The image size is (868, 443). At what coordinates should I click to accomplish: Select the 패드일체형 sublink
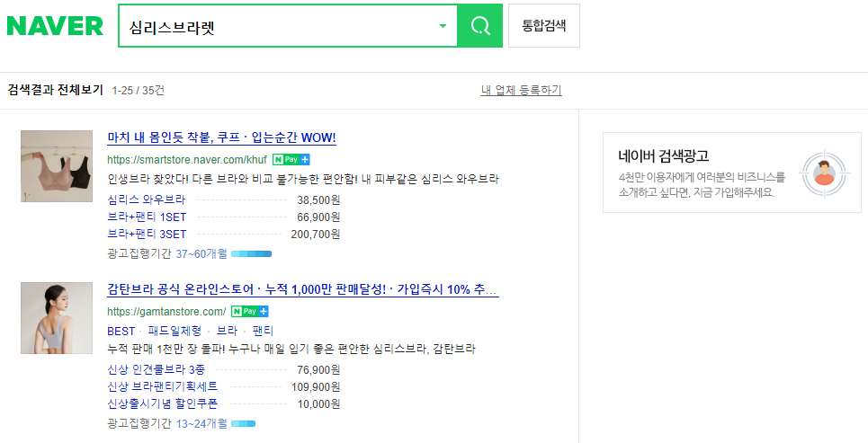174,332
